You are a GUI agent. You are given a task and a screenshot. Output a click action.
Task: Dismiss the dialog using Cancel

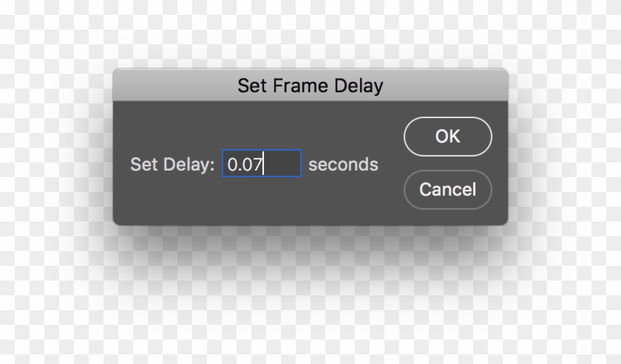pos(447,190)
